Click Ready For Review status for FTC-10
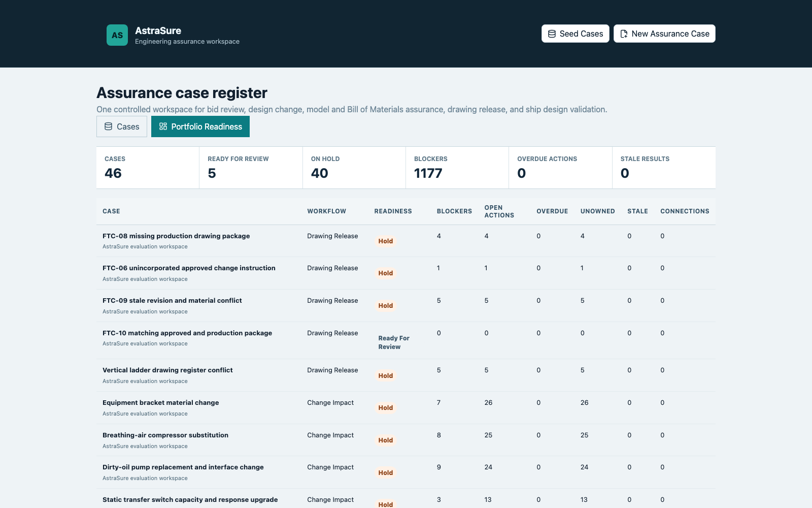Screen dimensions: 812x508 pos(394,342)
